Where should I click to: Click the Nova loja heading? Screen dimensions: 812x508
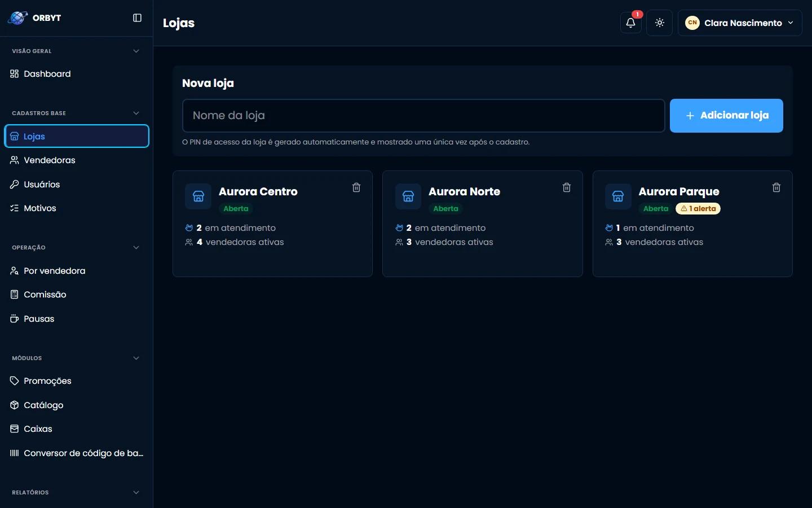point(208,84)
